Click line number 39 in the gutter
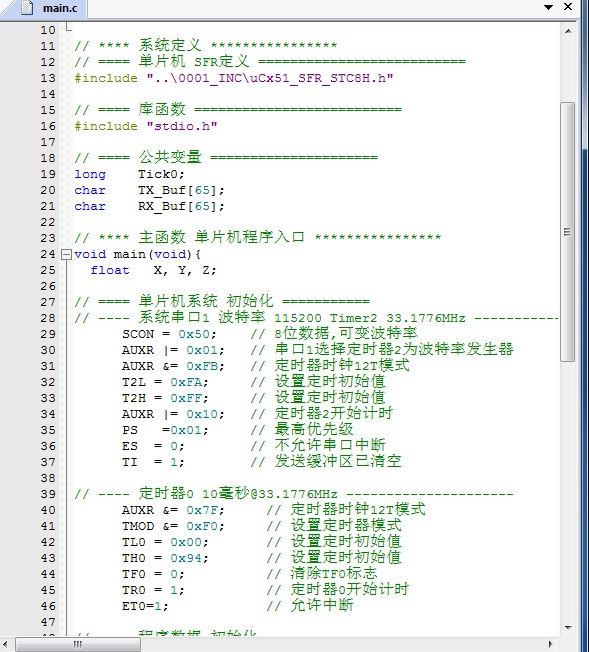This screenshot has width=589, height=652. pos(48,494)
